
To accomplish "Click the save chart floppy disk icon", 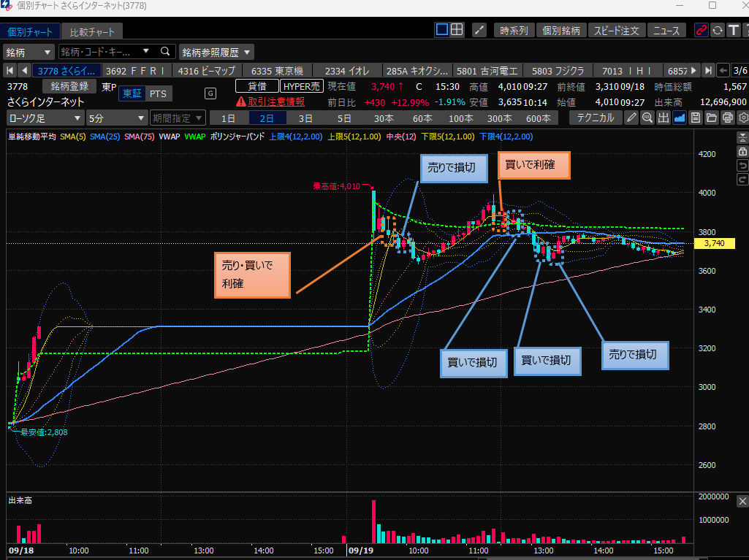I will click(696, 118).
